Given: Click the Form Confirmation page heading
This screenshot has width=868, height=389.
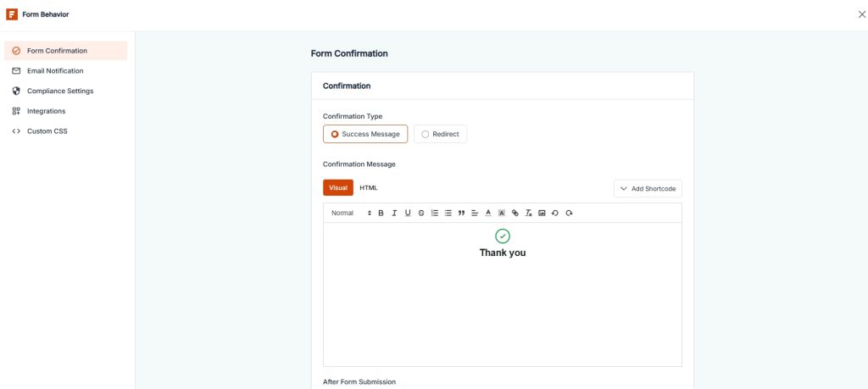Looking at the screenshot, I should coord(349,53).
